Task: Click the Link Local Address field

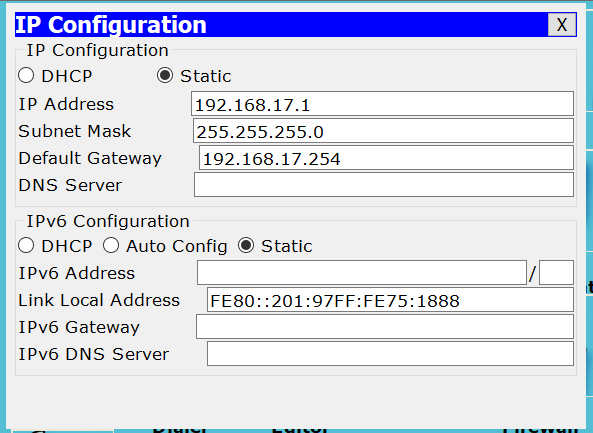Action: 390,300
